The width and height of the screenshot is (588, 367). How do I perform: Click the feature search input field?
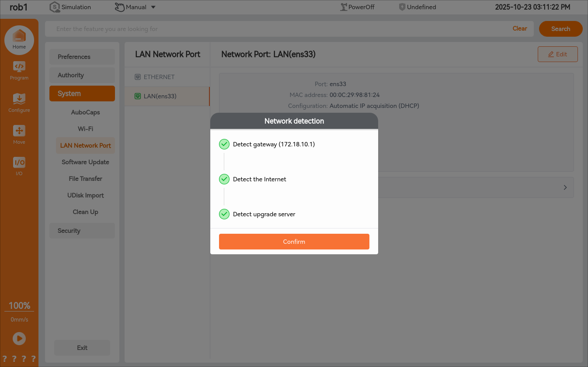point(280,29)
